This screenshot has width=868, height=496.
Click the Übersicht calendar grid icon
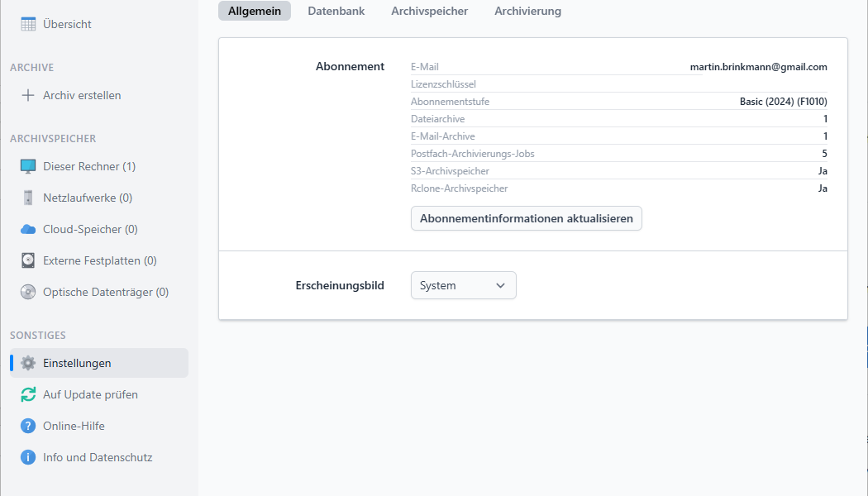[x=28, y=24]
